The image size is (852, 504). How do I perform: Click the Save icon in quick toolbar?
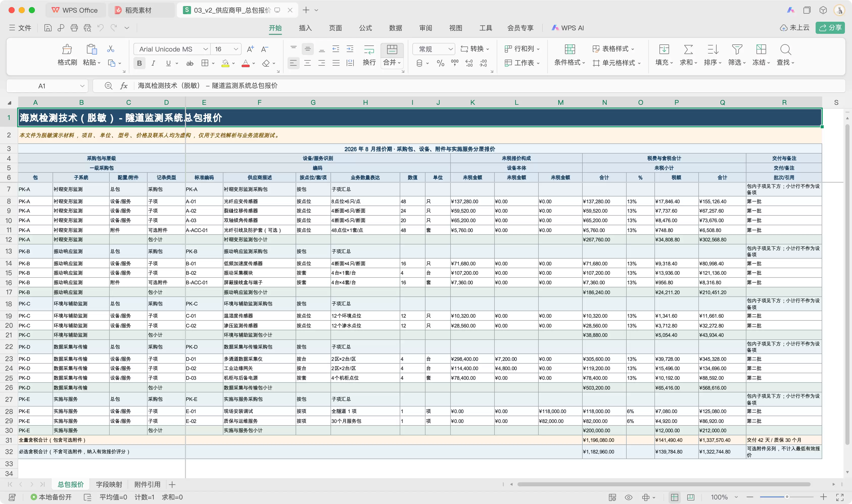click(x=48, y=28)
